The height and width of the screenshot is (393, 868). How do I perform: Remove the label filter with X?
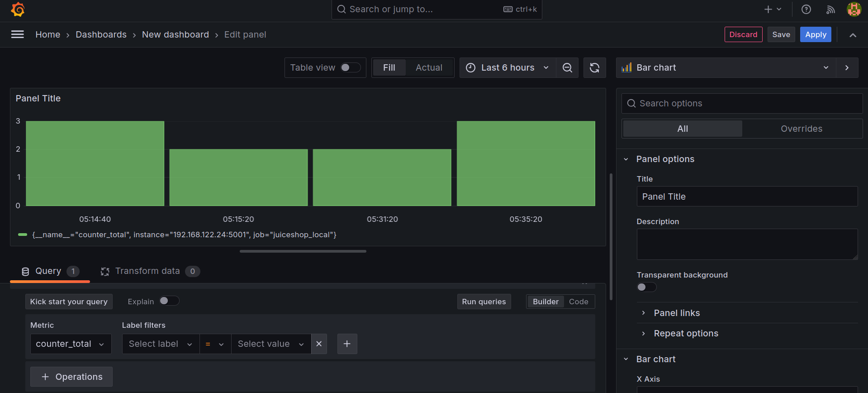point(319,344)
